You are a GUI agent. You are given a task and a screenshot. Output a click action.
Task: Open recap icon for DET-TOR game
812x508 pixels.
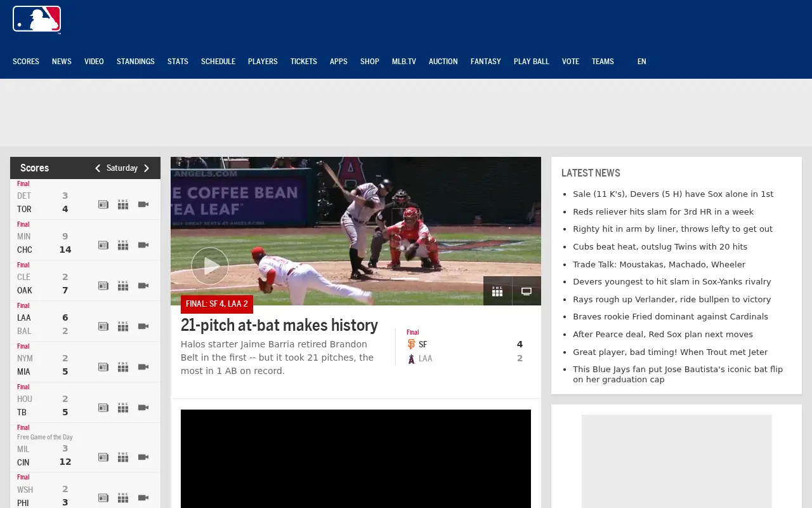coord(103,204)
